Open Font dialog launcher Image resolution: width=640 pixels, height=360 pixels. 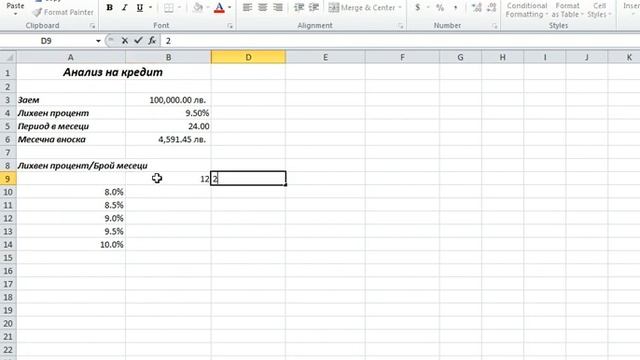[x=230, y=26]
